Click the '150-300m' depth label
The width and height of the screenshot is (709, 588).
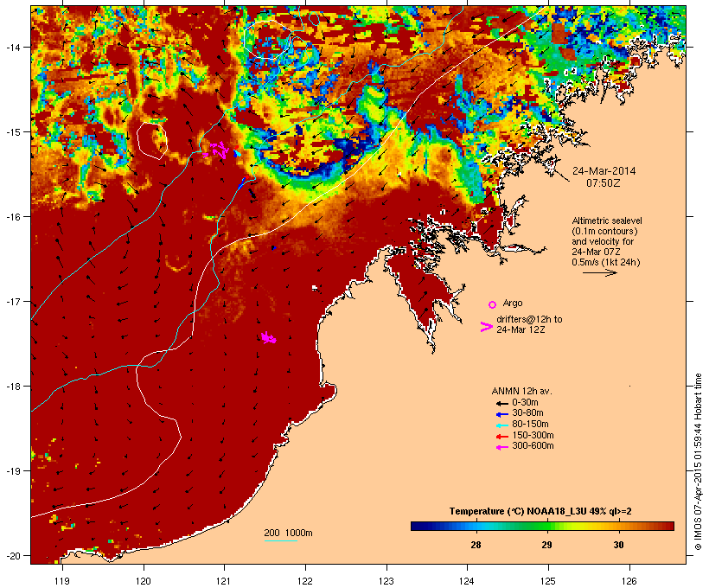tap(533, 435)
